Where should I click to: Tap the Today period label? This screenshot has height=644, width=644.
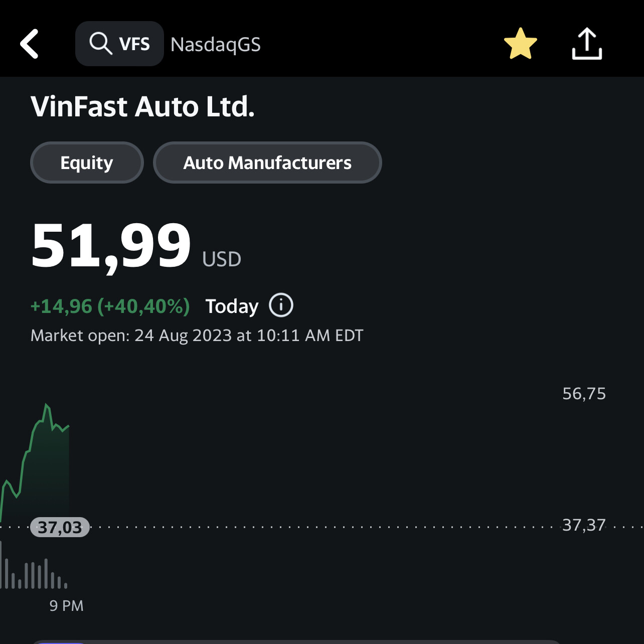232,306
